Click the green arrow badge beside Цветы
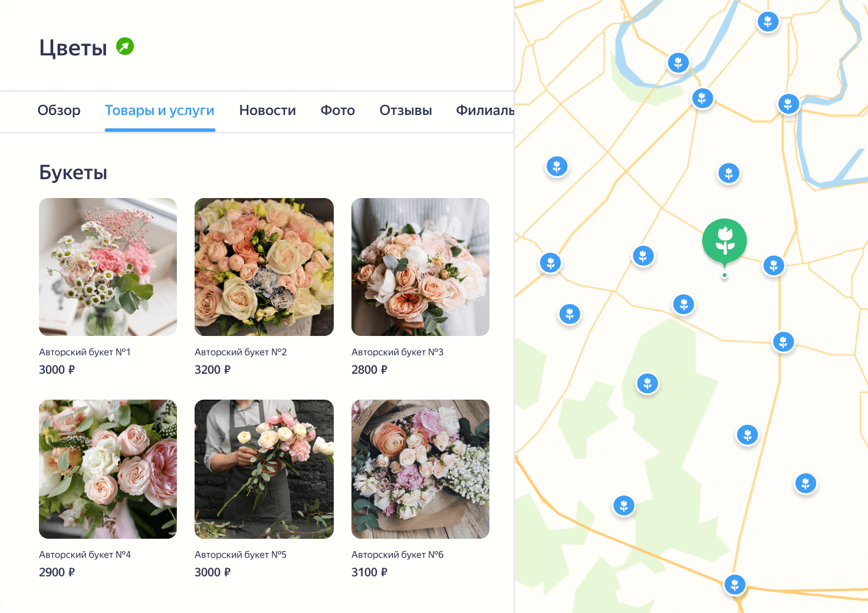 click(x=125, y=46)
